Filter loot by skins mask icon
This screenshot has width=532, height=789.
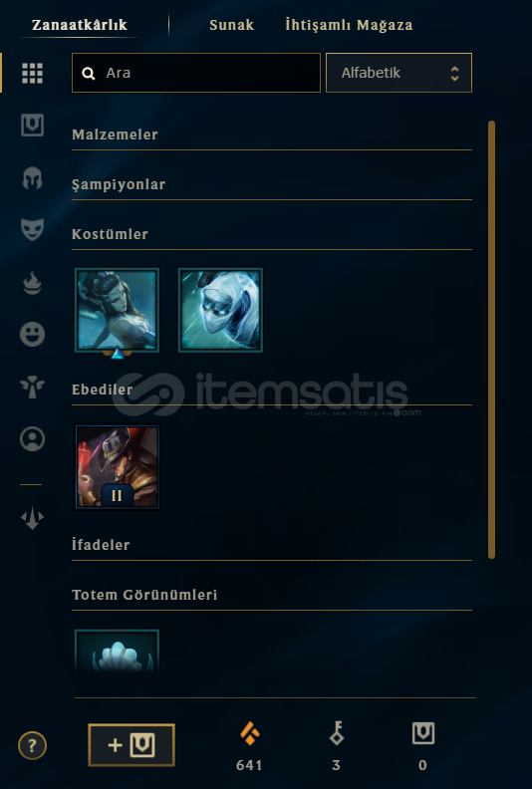pyautogui.click(x=32, y=230)
